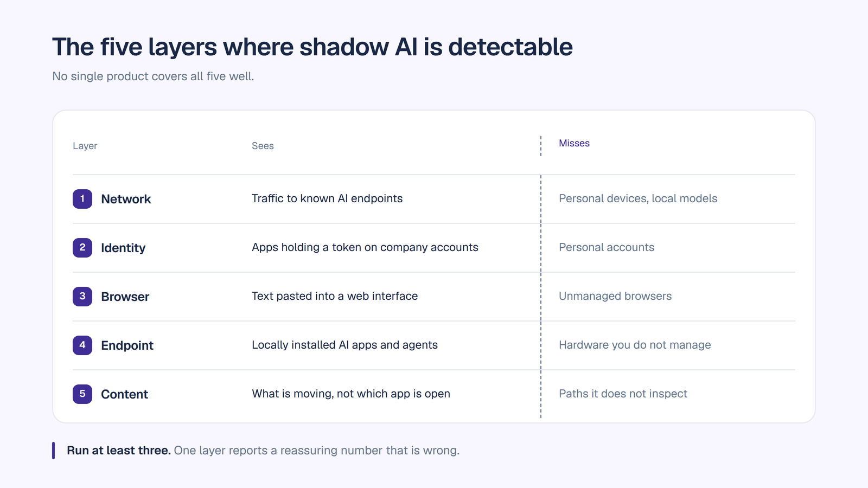This screenshot has height=488, width=868.
Task: Click 'Hardware you do not manage' cell
Action: [x=635, y=345]
